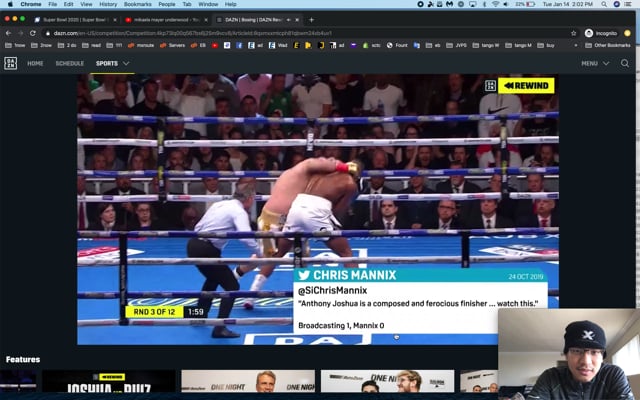Open the HOME navigation link

35,63
